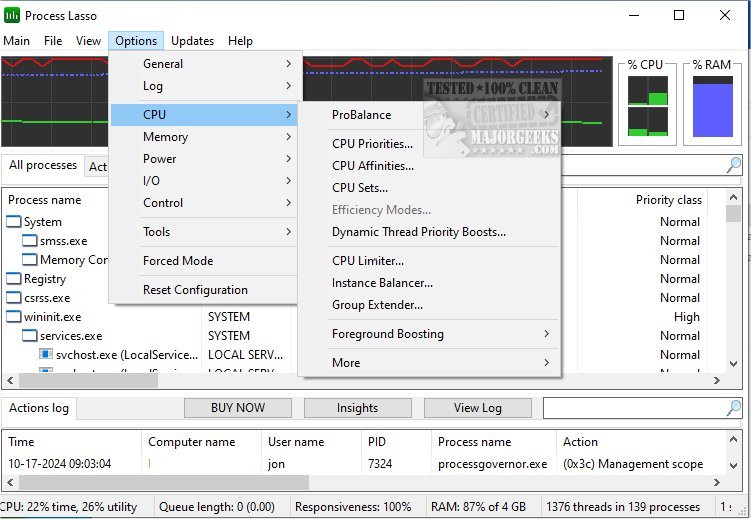Click the services.exe process icon
Screen dimensions: 751x519
pos(30,336)
